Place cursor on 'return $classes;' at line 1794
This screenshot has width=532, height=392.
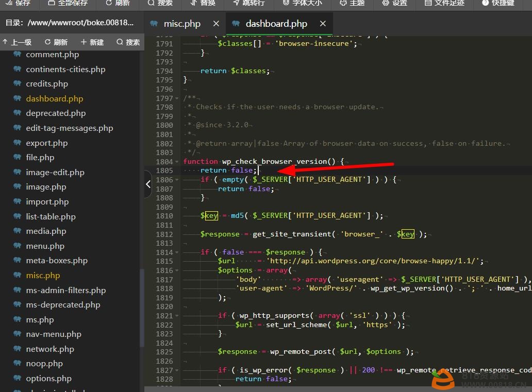[x=235, y=71]
